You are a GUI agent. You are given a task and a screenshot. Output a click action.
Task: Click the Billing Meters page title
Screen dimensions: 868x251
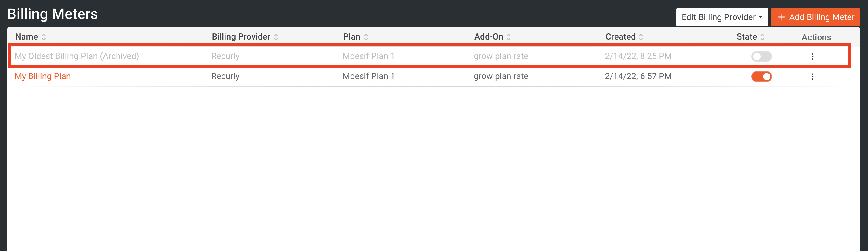(x=53, y=14)
